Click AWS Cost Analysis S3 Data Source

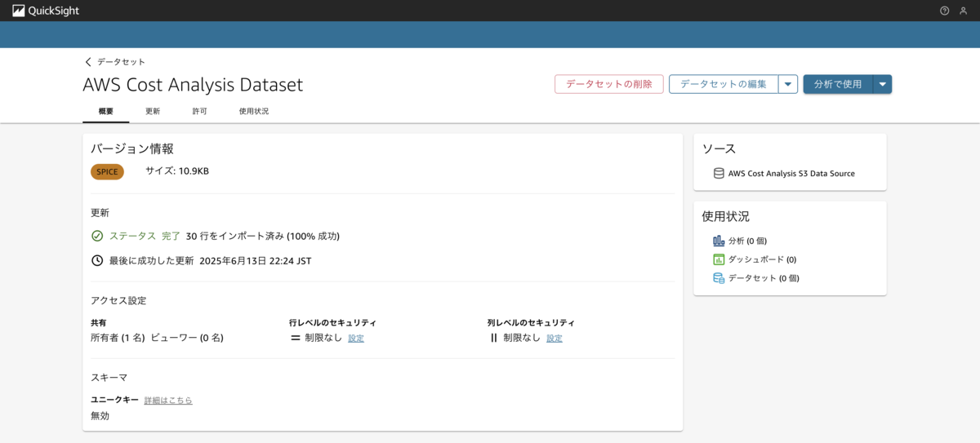click(x=791, y=173)
